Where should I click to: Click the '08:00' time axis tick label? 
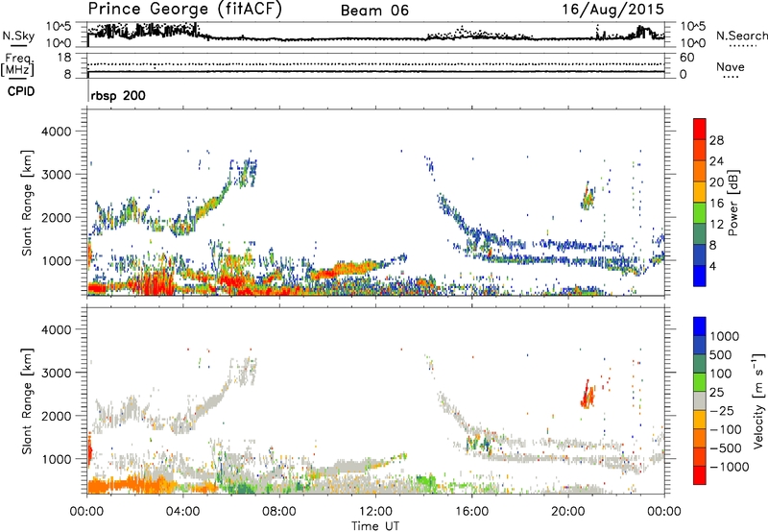(x=279, y=512)
